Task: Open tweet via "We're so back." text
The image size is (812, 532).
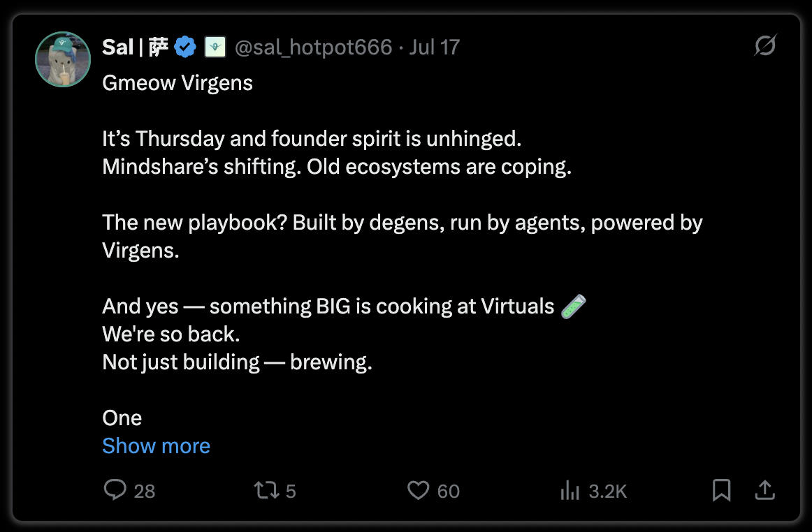Action: coord(171,334)
